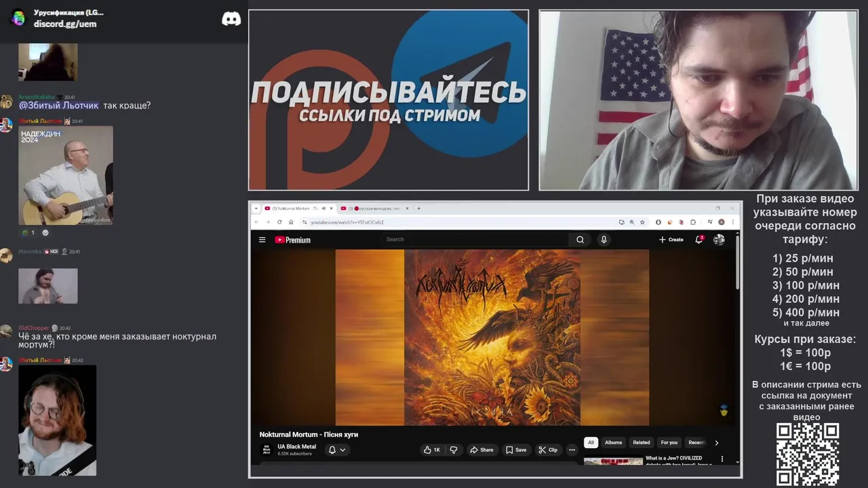Close the Nokturnal Mortum browser tab
The height and width of the screenshot is (488, 868).
331,208
